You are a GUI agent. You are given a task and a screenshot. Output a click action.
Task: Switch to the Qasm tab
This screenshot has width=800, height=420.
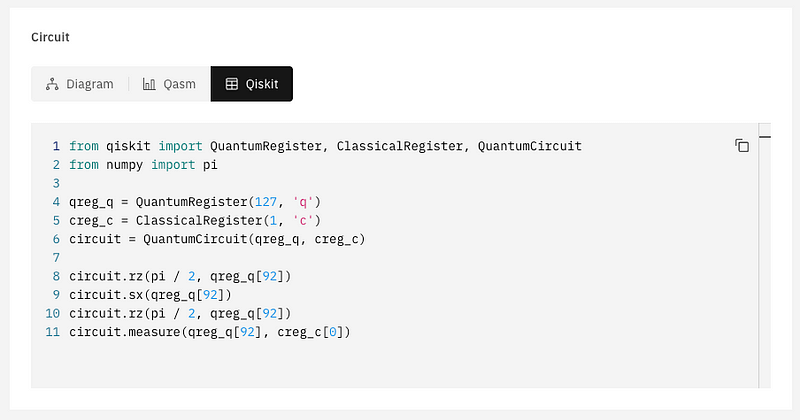pyautogui.click(x=169, y=84)
